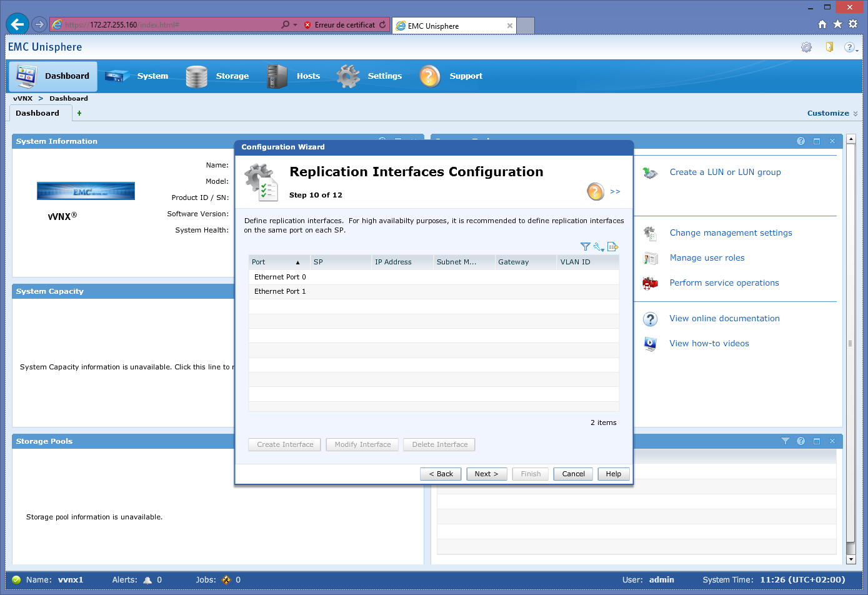Screen dimensions: 868x595
Task: Open the wrench column settings dropdown
Action: pos(599,247)
